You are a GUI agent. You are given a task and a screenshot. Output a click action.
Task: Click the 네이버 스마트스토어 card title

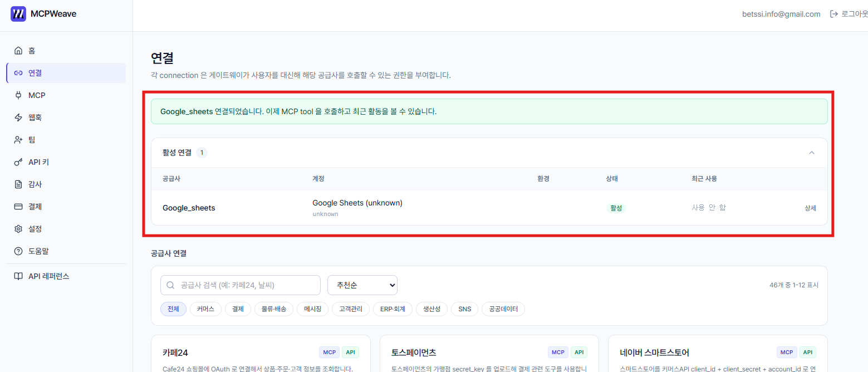[654, 353]
